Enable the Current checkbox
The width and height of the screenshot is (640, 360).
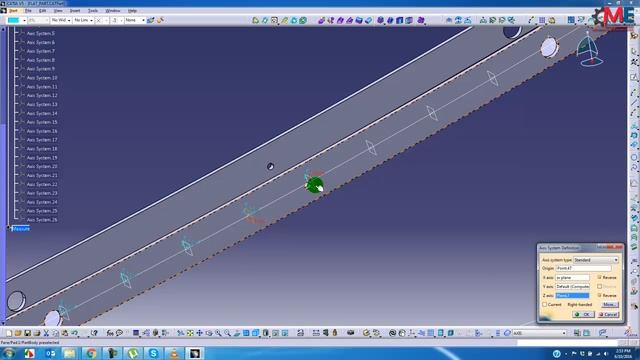coord(544,304)
